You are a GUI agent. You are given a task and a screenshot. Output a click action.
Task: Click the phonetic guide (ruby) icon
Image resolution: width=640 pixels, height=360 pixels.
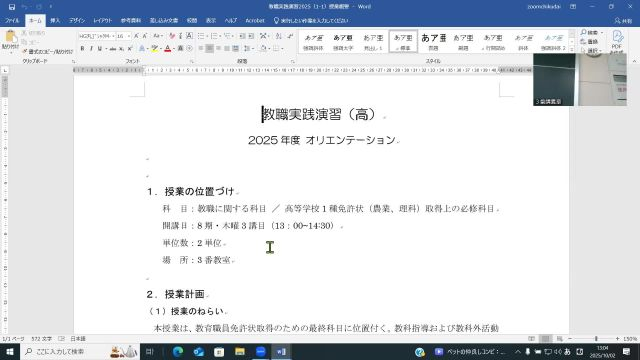[x=180, y=36]
